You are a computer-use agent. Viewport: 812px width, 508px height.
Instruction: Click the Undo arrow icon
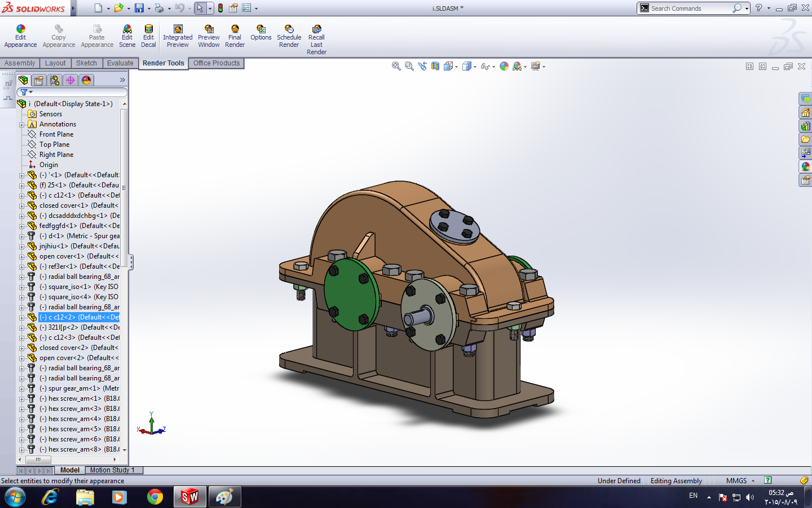pos(180,8)
